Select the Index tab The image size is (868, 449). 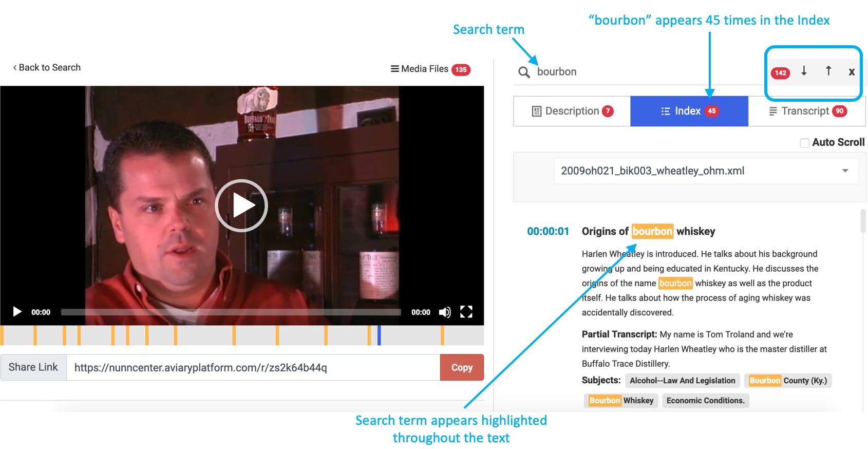pos(689,111)
